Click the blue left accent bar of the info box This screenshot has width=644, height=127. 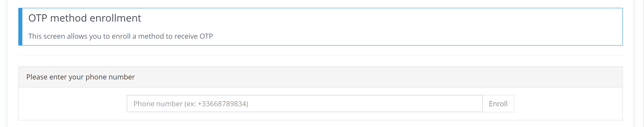20,27
